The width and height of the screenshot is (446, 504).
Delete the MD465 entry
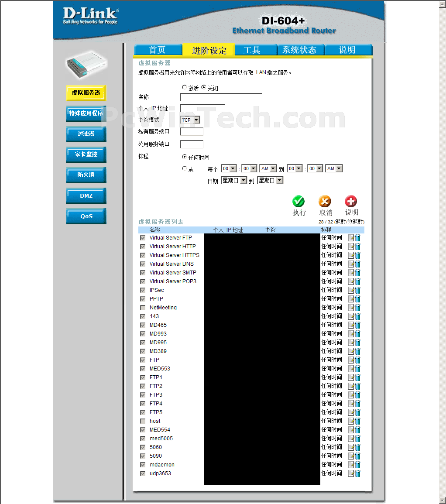(x=357, y=325)
